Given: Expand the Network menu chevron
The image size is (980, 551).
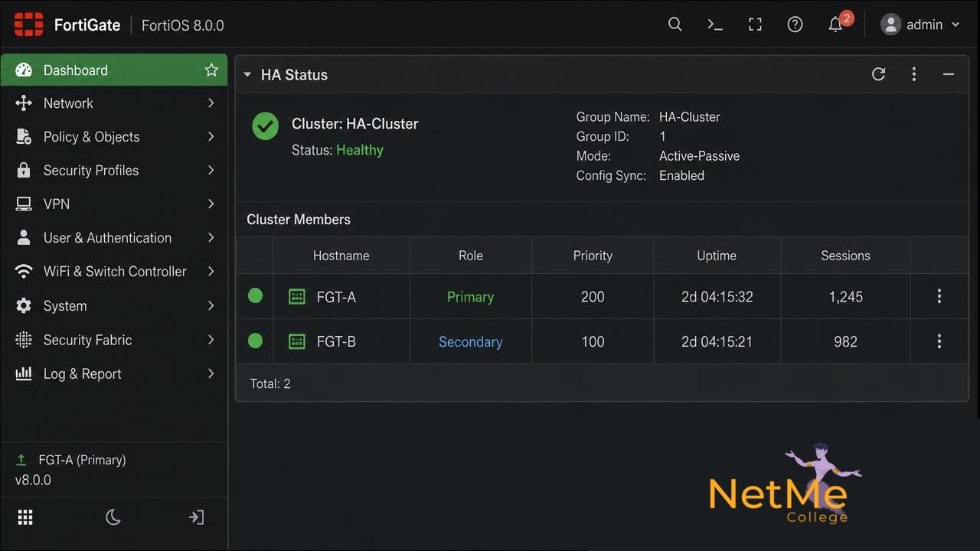Looking at the screenshot, I should coord(211,103).
